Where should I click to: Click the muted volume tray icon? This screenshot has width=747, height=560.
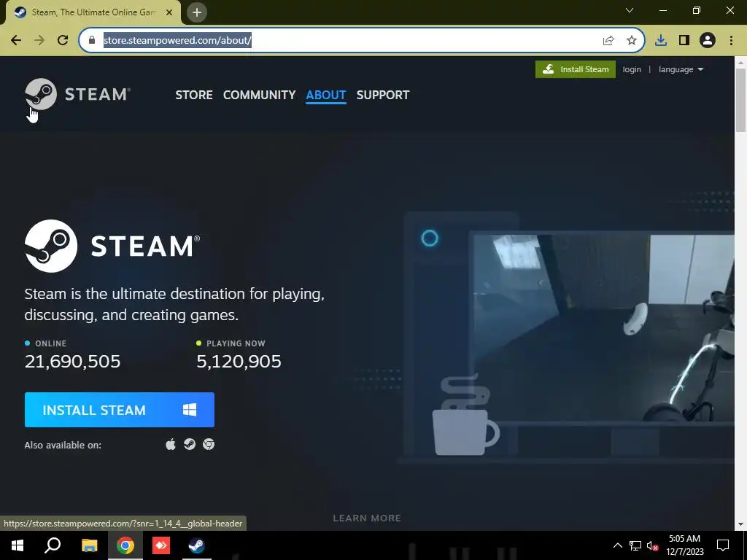653,545
